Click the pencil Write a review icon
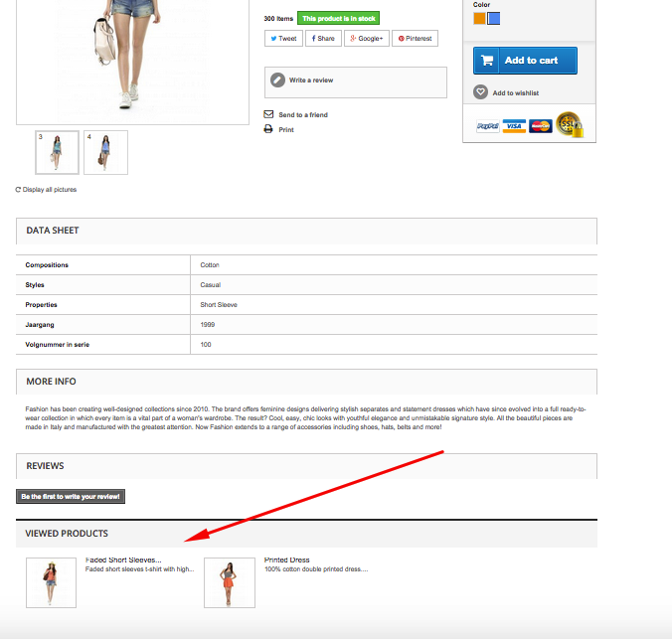The height and width of the screenshot is (639, 672). coord(277,80)
